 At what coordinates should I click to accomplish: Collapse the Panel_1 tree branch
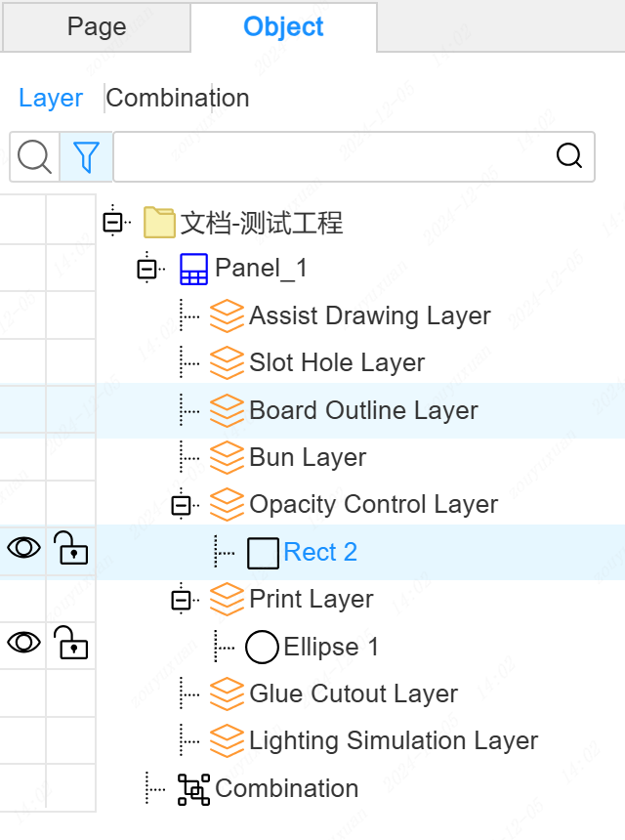pyautogui.click(x=146, y=269)
